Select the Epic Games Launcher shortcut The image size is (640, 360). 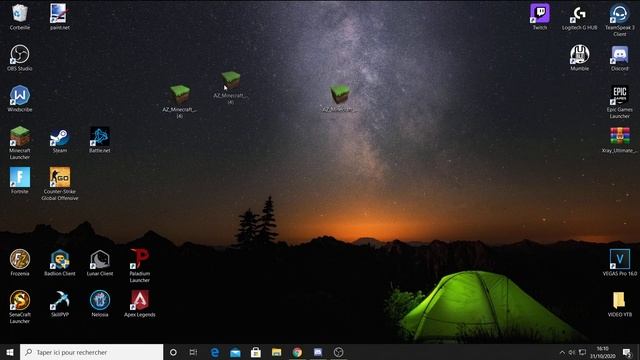620,102
